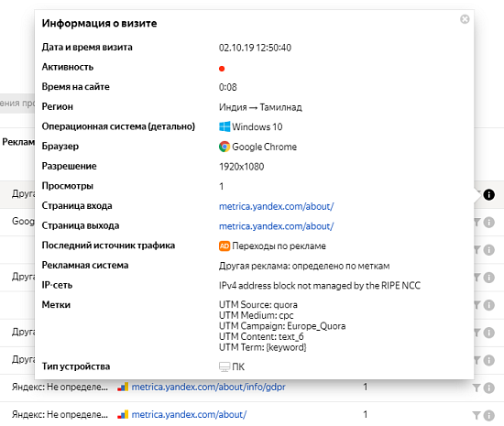Image resolution: width=504 pixels, height=426 pixels.
Task: Click the Google Chrome browser icon
Action: pyautogui.click(x=225, y=147)
